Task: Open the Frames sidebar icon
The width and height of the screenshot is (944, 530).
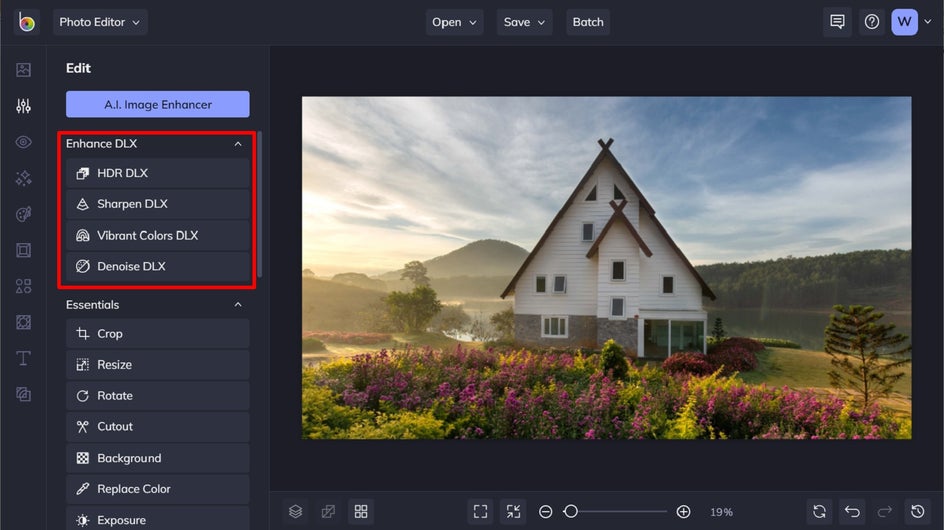Action: point(23,250)
